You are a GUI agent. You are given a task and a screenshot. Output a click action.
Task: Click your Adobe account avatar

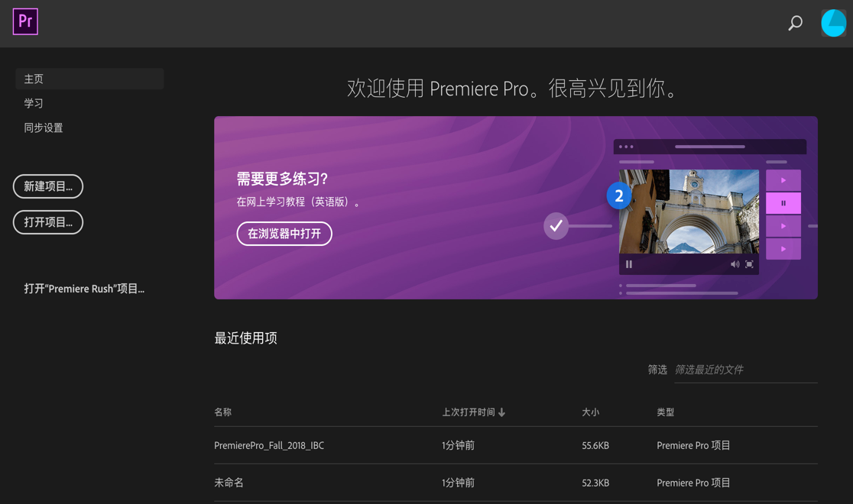pos(832,22)
